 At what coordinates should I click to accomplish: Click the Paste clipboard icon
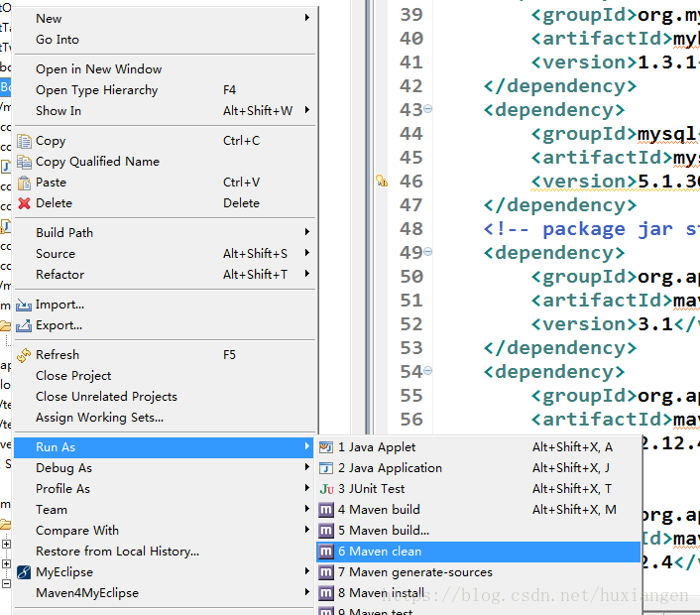(x=24, y=183)
